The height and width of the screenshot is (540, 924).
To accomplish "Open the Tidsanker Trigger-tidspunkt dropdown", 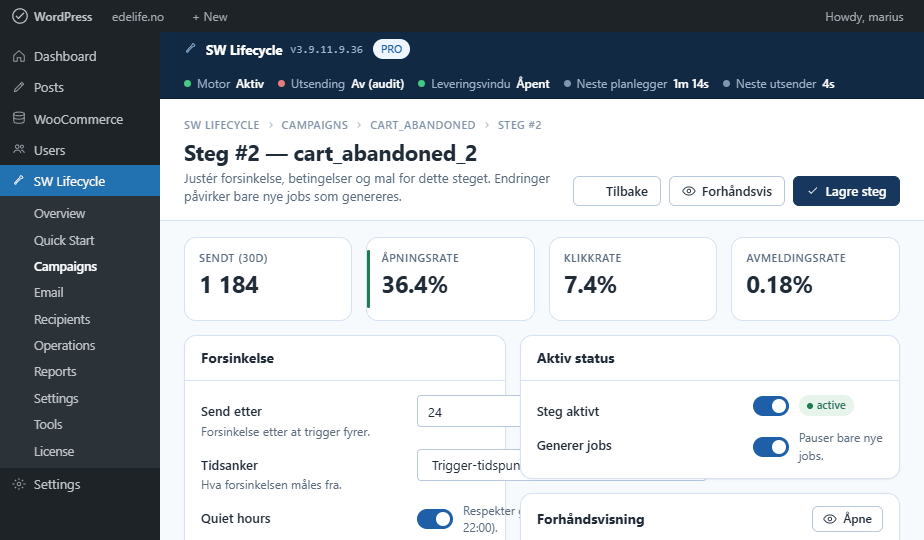I will [x=469, y=465].
